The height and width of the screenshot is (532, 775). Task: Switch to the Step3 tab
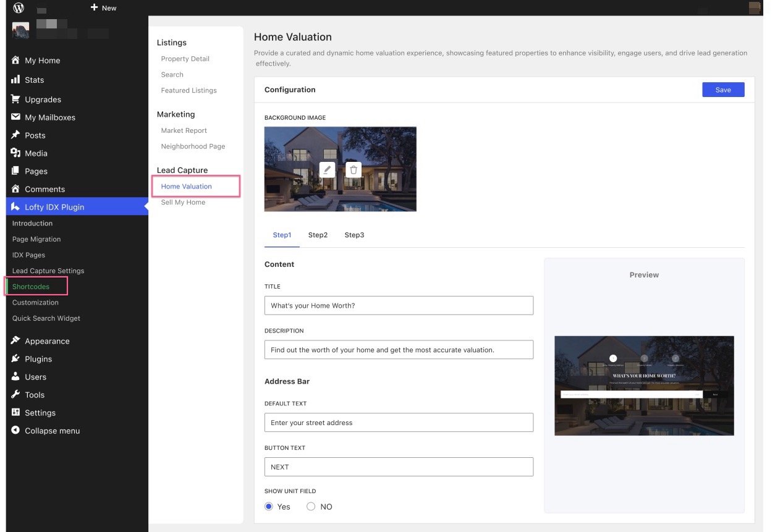tap(354, 235)
